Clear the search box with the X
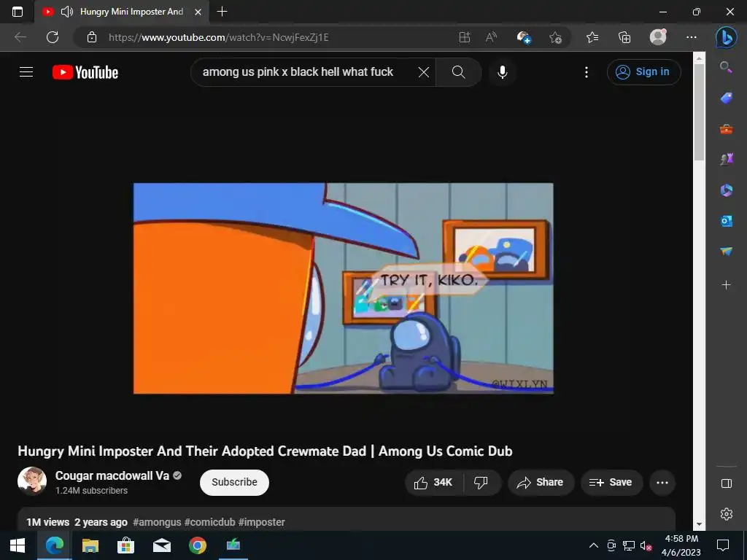The image size is (747, 560). pyautogui.click(x=424, y=72)
